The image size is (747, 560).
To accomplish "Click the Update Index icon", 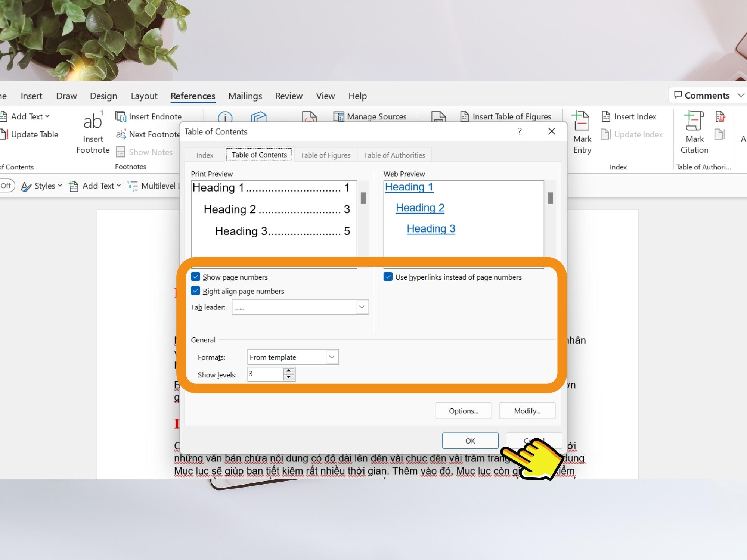I will click(606, 134).
